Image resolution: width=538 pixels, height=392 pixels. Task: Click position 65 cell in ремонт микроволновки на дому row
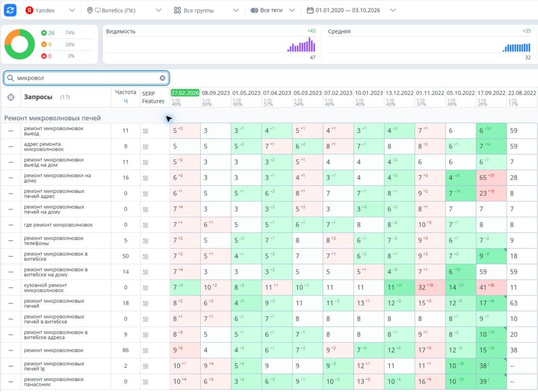491,178
